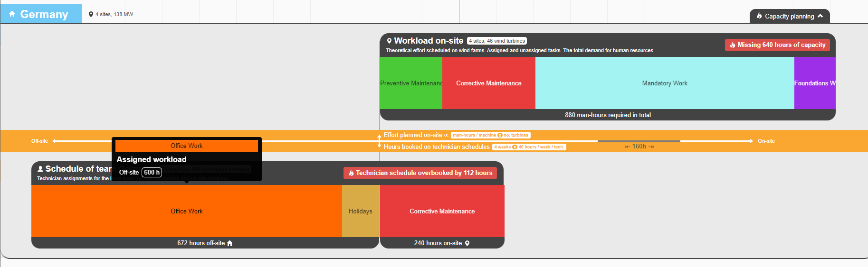This screenshot has height=267, width=868.
Task: Click 'Missing 640 hours of capacity' warning
Action: pos(777,45)
